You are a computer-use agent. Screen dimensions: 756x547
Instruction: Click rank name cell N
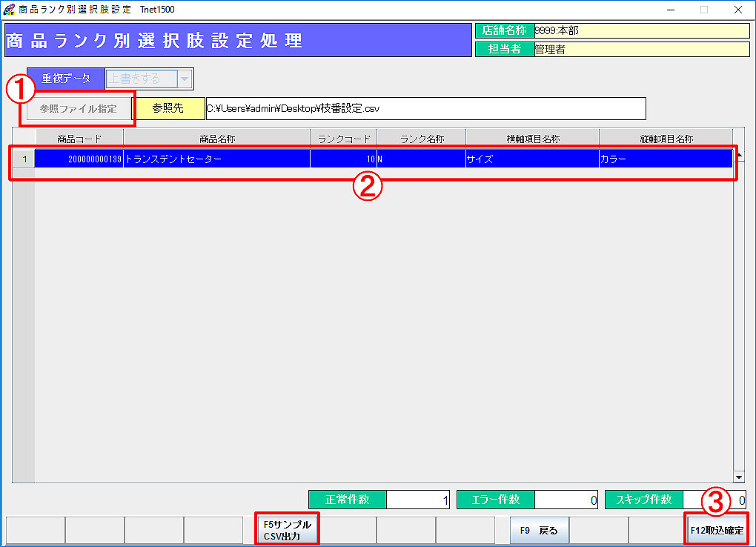point(422,159)
